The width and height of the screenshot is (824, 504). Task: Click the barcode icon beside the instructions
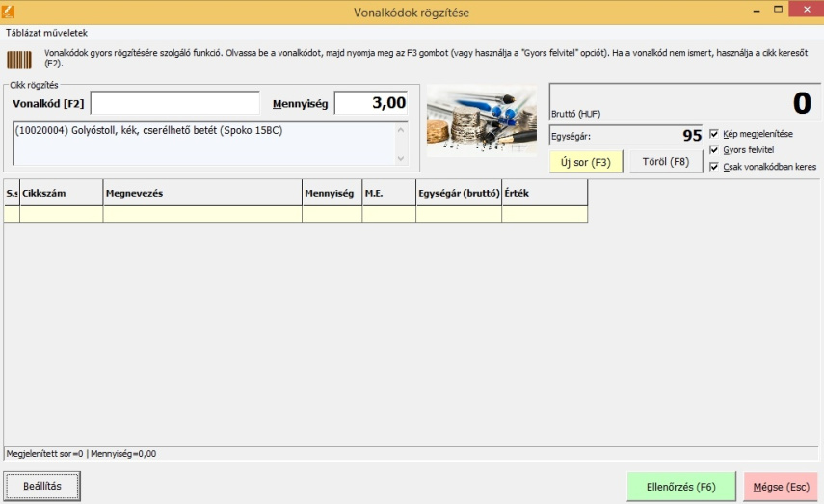19,60
